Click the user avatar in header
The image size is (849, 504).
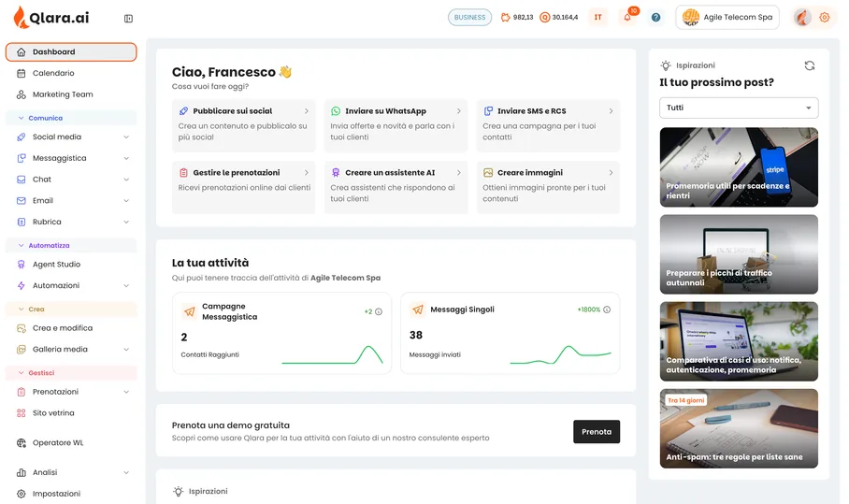pos(802,18)
